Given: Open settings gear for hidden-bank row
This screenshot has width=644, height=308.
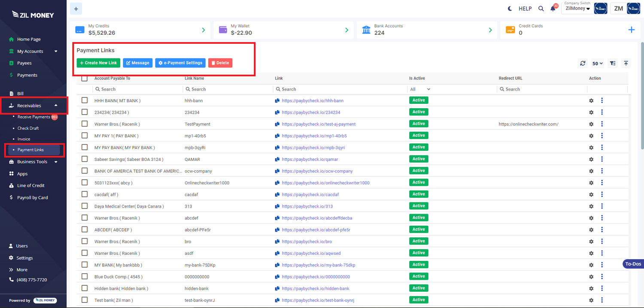Looking at the screenshot, I should click(591, 288).
